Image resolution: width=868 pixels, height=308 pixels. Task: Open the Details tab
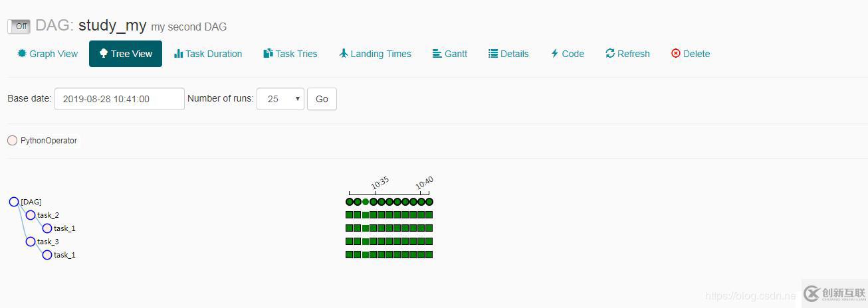(508, 54)
